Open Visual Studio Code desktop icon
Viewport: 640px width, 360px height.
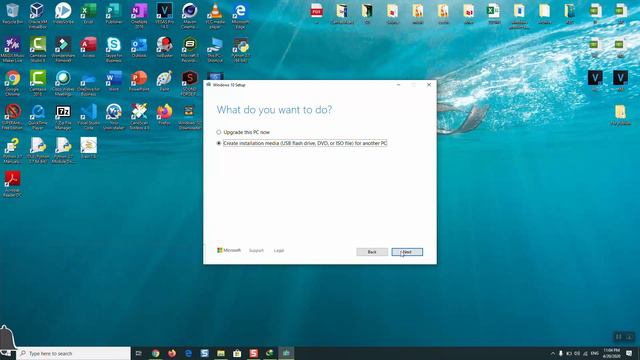pyautogui.click(x=88, y=117)
